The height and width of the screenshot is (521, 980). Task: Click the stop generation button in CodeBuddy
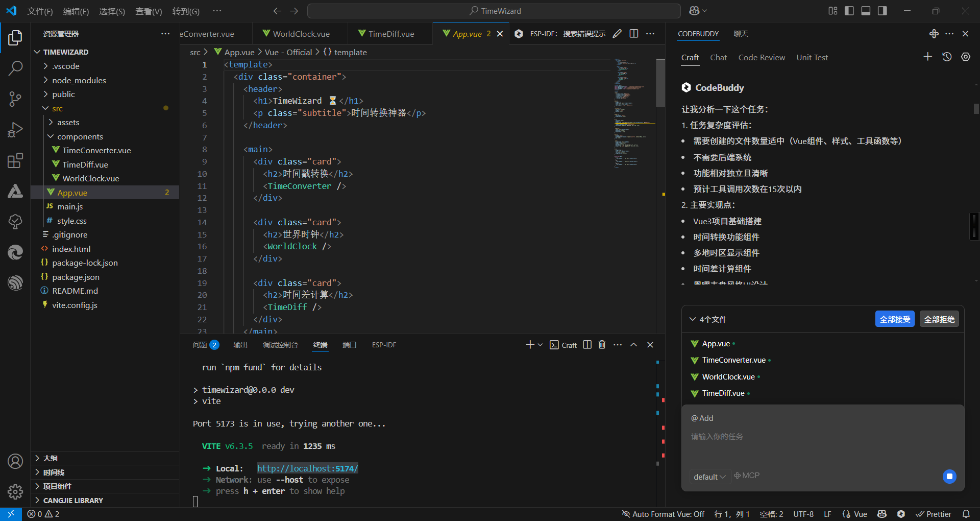pos(949,477)
